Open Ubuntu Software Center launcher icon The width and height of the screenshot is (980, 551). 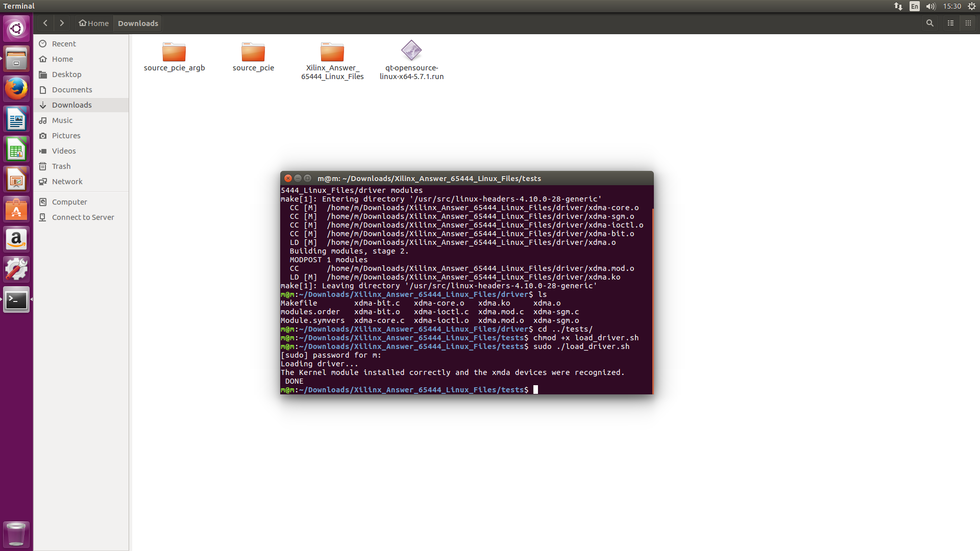click(16, 210)
